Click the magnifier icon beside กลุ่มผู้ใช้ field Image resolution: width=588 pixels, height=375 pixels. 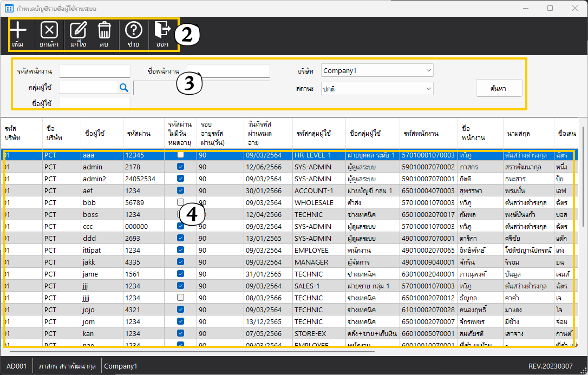tap(123, 88)
